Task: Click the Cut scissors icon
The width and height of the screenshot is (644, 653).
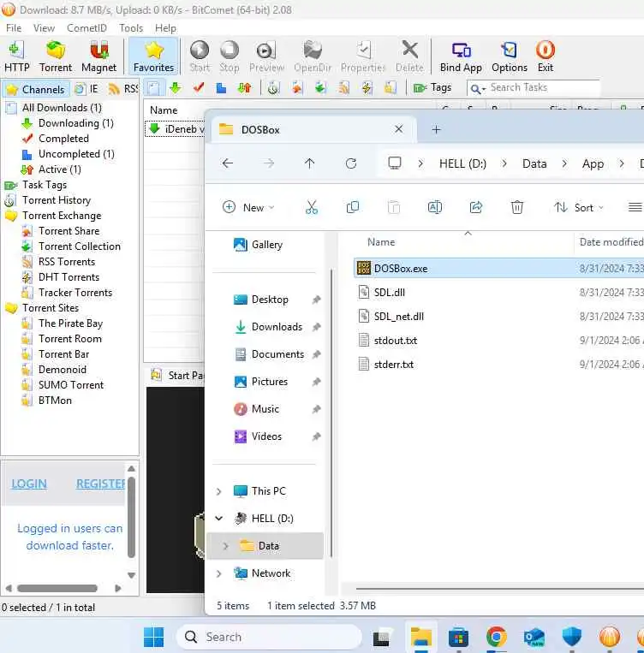Action: coord(312,207)
